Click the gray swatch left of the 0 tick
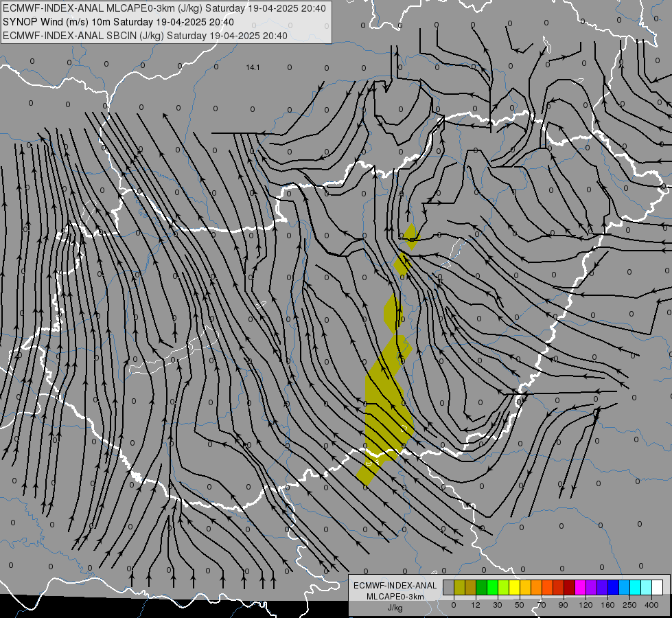 click(x=448, y=588)
